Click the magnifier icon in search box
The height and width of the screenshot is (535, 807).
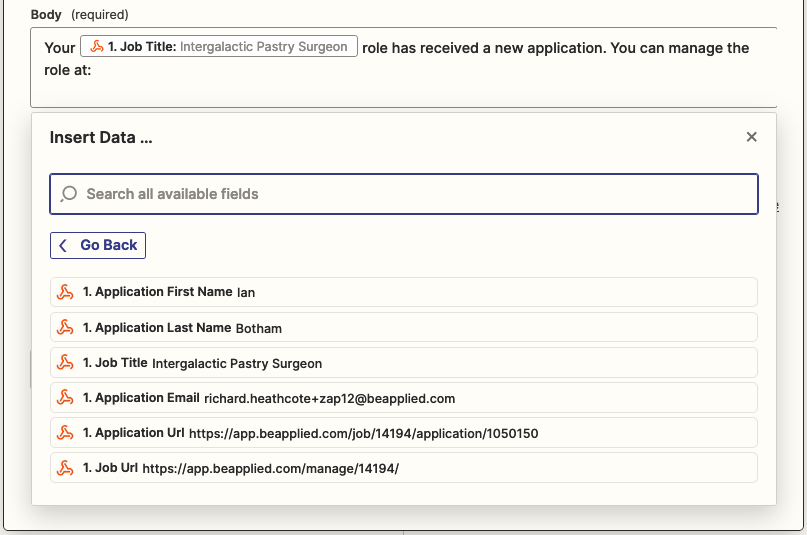click(69, 194)
